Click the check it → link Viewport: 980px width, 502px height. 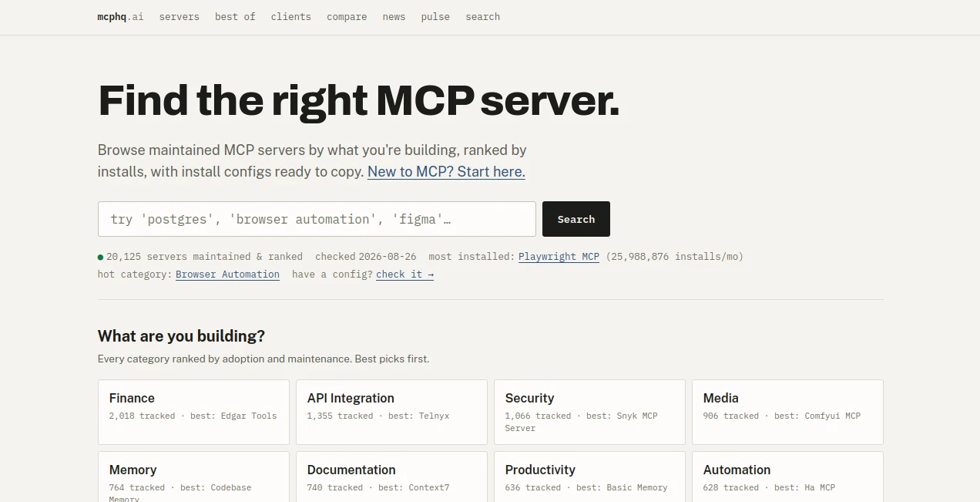[404, 275]
